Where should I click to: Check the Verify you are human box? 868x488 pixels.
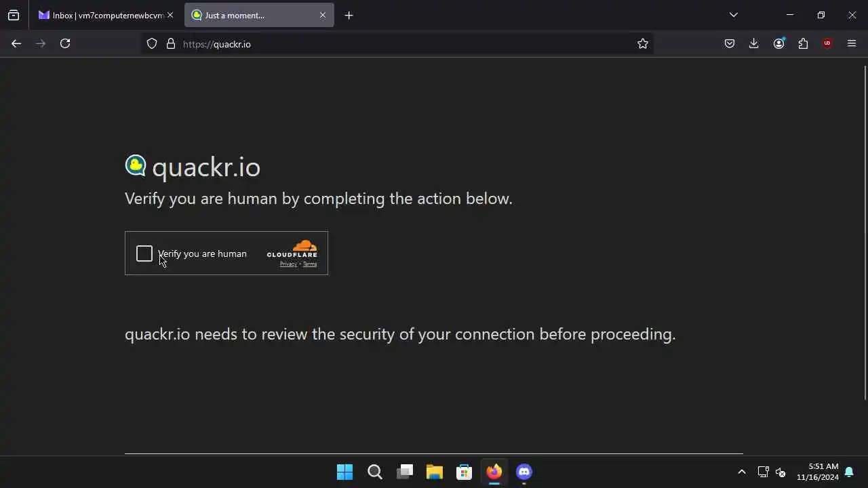click(144, 253)
